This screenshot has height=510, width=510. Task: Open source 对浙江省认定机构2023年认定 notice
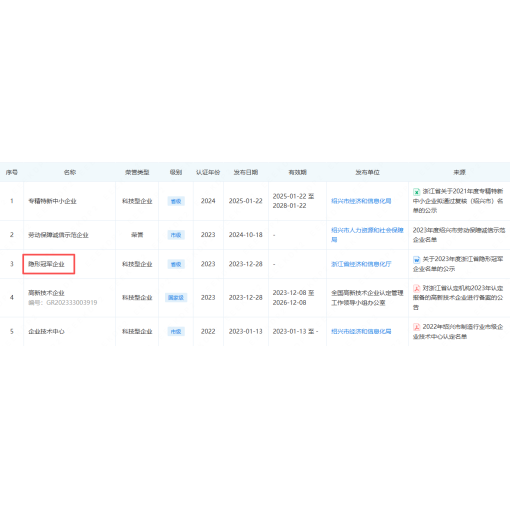click(x=458, y=297)
